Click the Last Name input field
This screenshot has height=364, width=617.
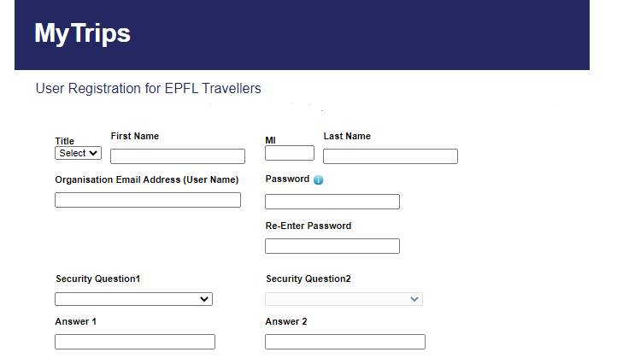[391, 156]
